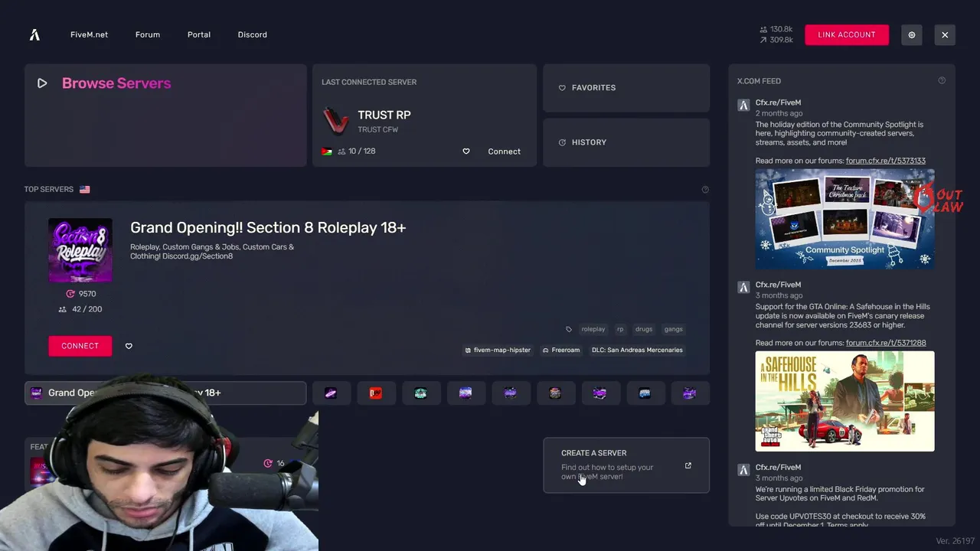The width and height of the screenshot is (980, 551).
Task: Click the fivem-map-hipster map label
Action: (x=498, y=350)
